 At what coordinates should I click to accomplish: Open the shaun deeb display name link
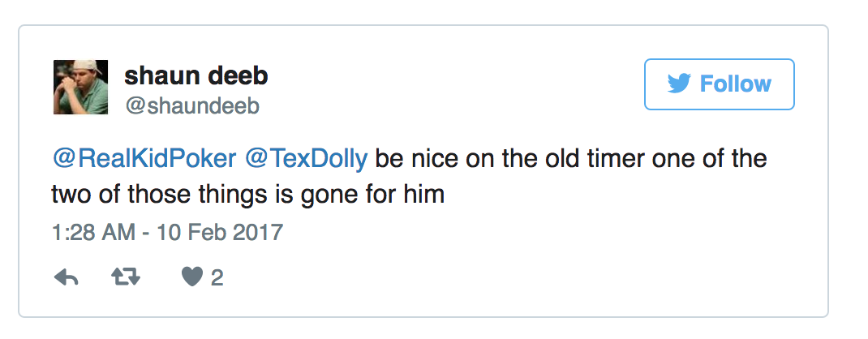pyautogui.click(x=196, y=75)
